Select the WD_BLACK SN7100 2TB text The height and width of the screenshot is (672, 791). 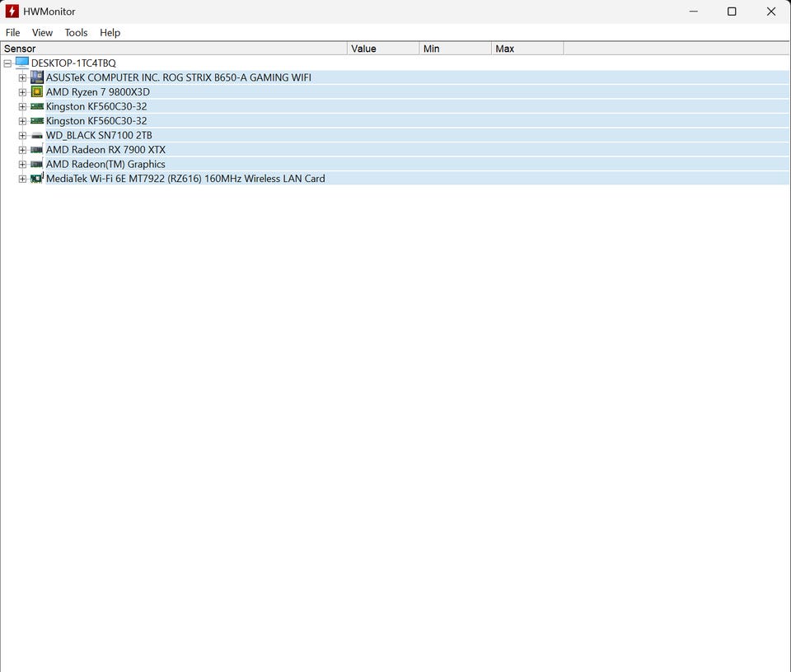point(99,136)
